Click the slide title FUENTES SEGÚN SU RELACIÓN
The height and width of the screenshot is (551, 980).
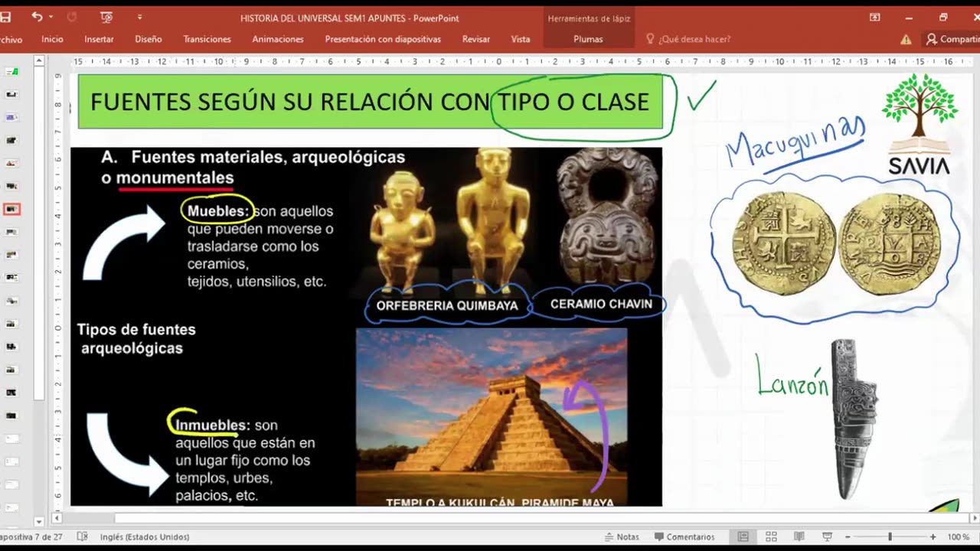[370, 101]
